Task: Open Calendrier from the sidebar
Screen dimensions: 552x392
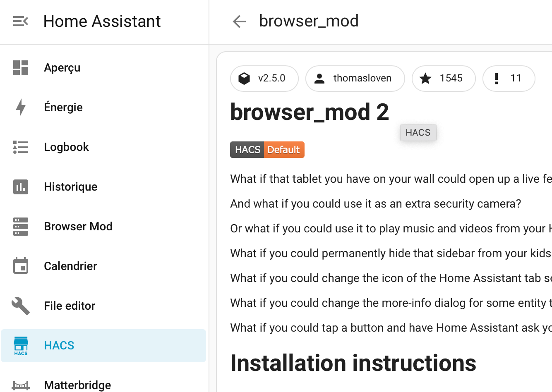Action: tap(71, 266)
